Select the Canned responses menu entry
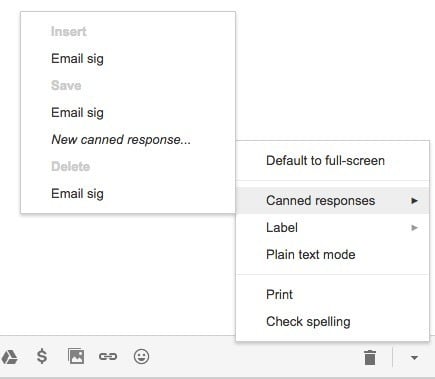 (x=332, y=201)
